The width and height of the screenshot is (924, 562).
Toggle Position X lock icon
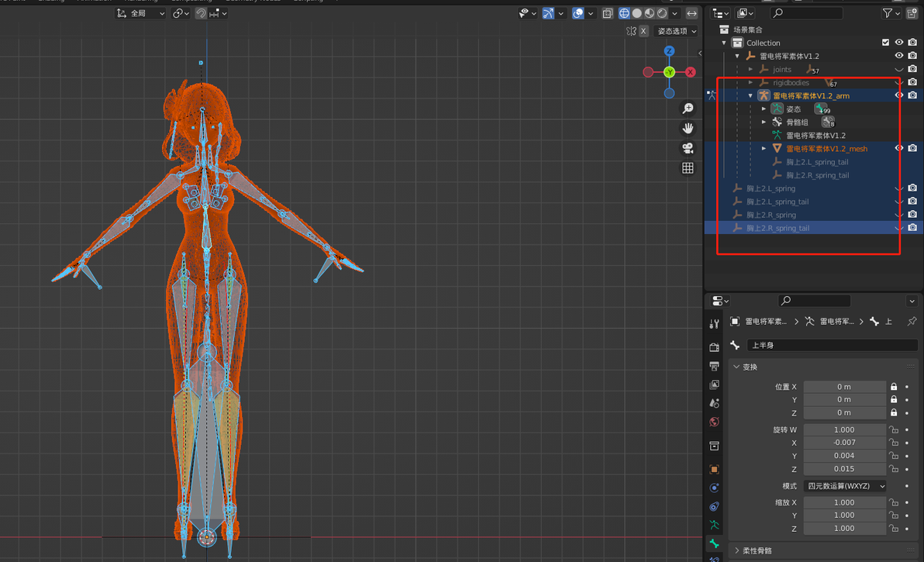[x=894, y=387]
